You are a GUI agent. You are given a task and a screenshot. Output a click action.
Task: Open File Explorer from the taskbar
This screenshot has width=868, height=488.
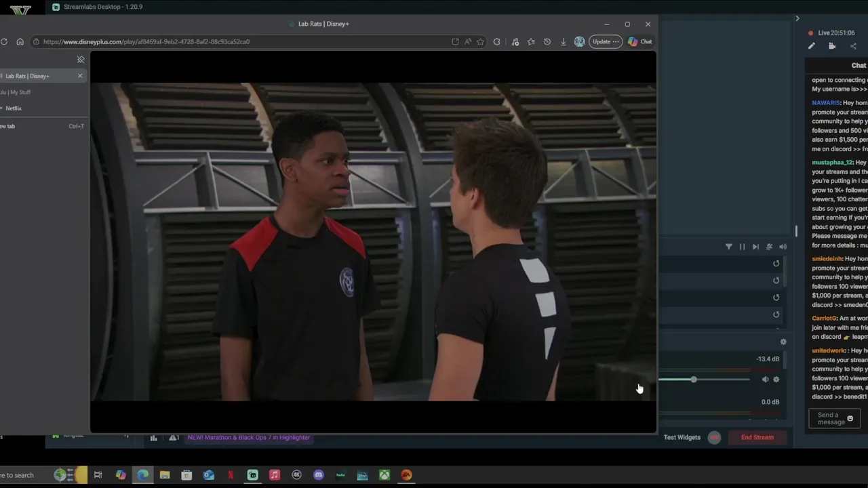(165, 475)
